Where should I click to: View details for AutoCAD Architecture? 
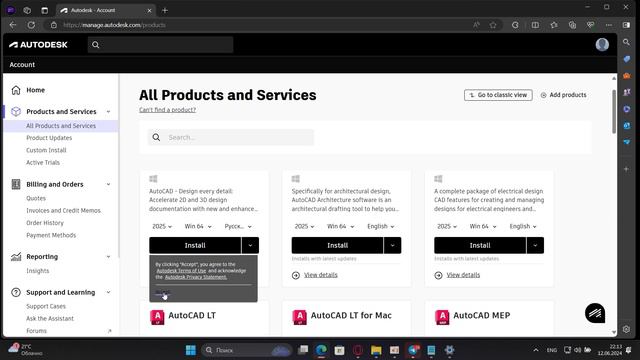(320, 275)
